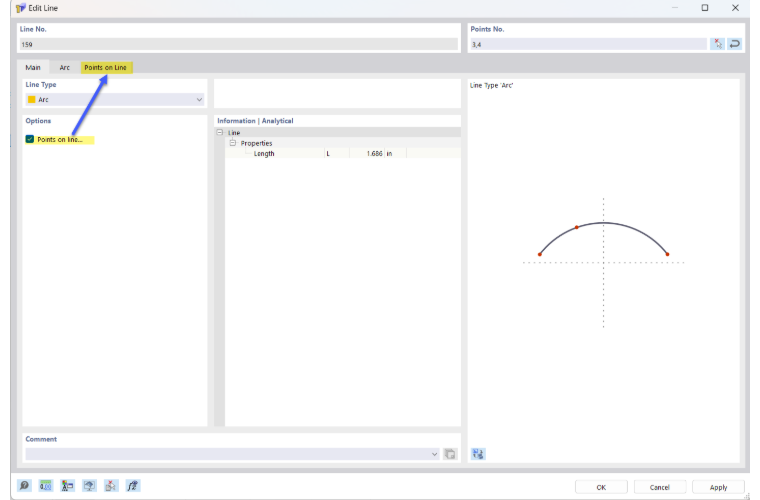Maximize the Edit Line dialog
760x500 pixels.
point(705,8)
